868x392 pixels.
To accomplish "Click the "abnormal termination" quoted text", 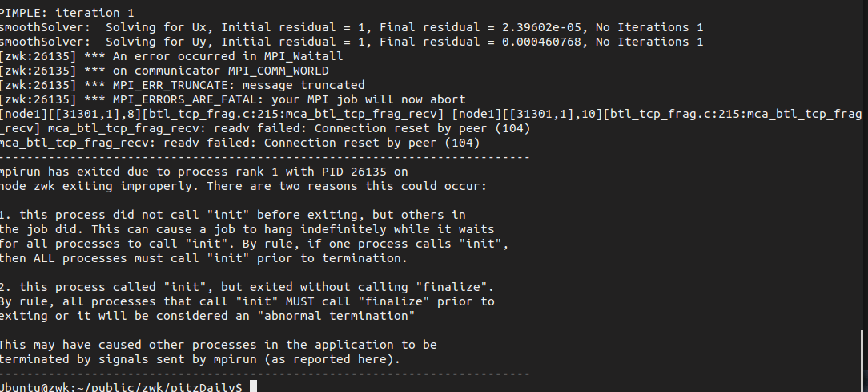I will pos(344,316).
